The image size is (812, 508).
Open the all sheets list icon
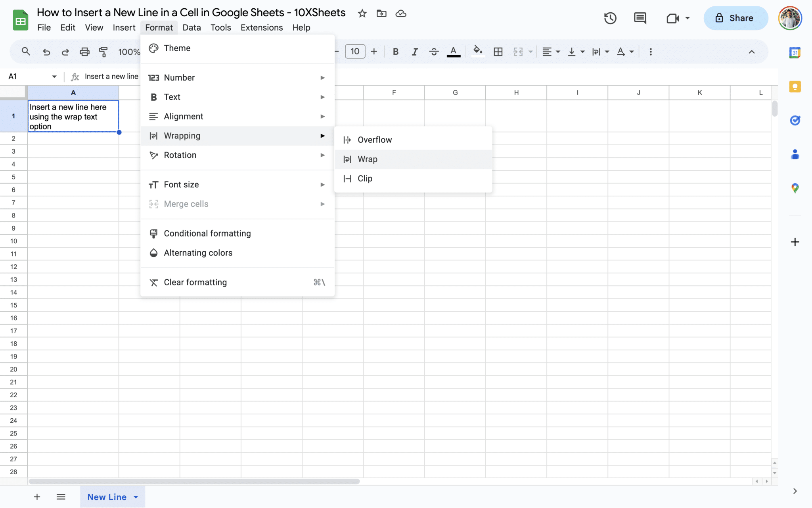coord(61,497)
